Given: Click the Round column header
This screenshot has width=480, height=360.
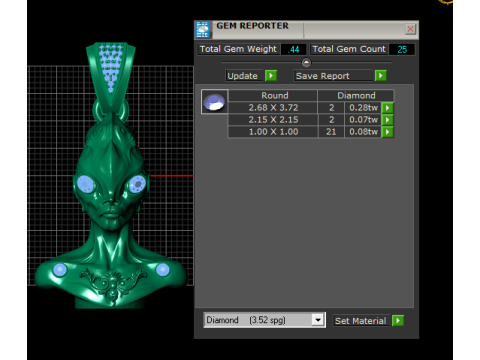Looking at the screenshot, I should (x=274, y=96).
